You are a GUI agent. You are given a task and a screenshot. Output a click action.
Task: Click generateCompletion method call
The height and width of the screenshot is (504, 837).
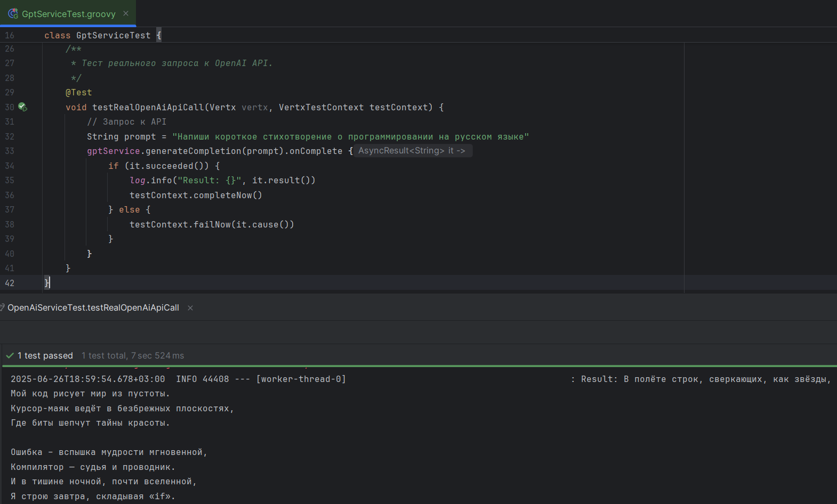[x=194, y=151]
